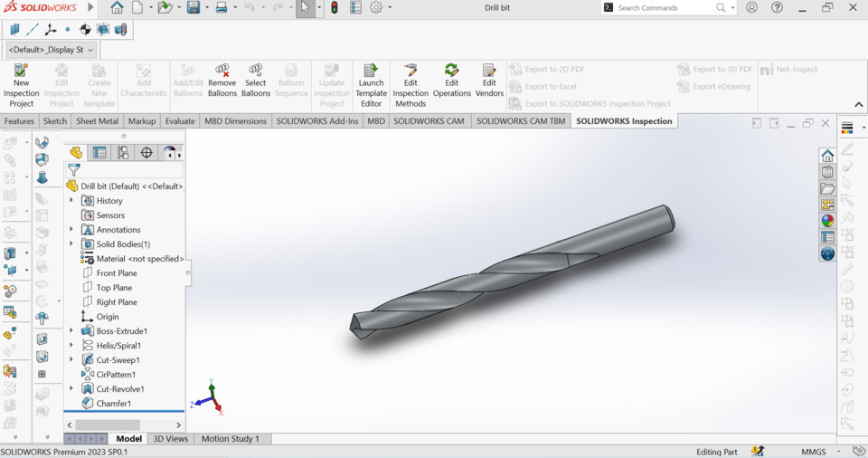Click feature tree horizontal scrollbar thumb
The image size is (868, 458).
pyautogui.click(x=108, y=425)
